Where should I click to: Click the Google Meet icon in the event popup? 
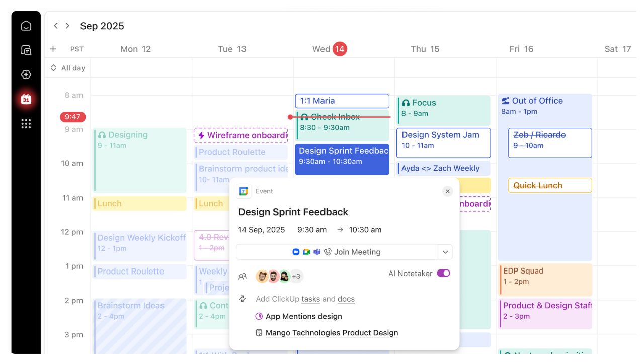click(x=306, y=252)
